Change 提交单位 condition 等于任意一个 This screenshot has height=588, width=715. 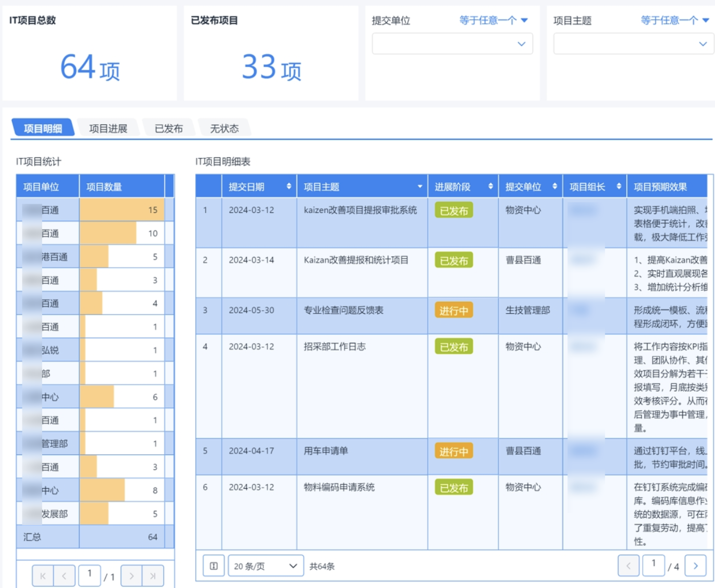[x=493, y=20]
